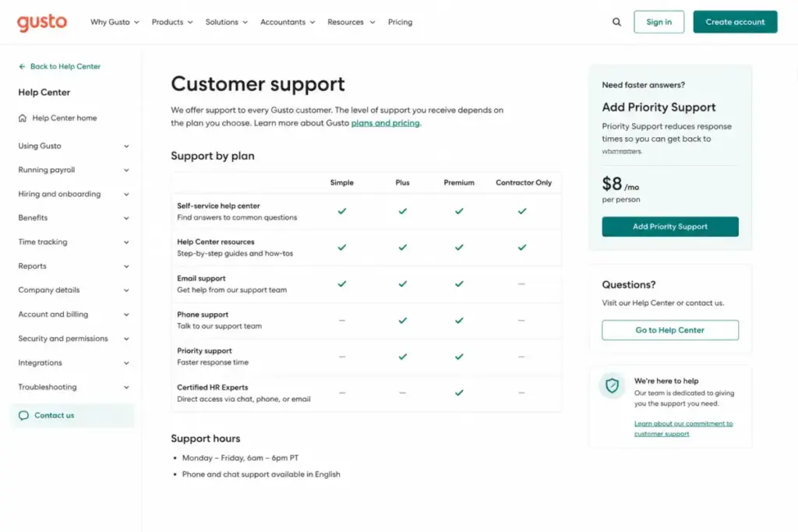The width and height of the screenshot is (798, 532).
Task: Open the Solutions dropdown menu
Action: pos(227,23)
